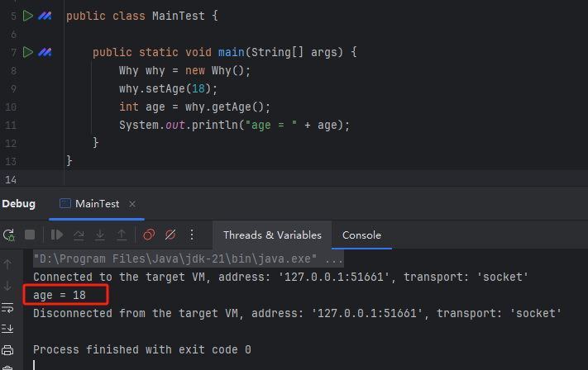Open the more debug actions menu
588x370 pixels.
tap(192, 235)
